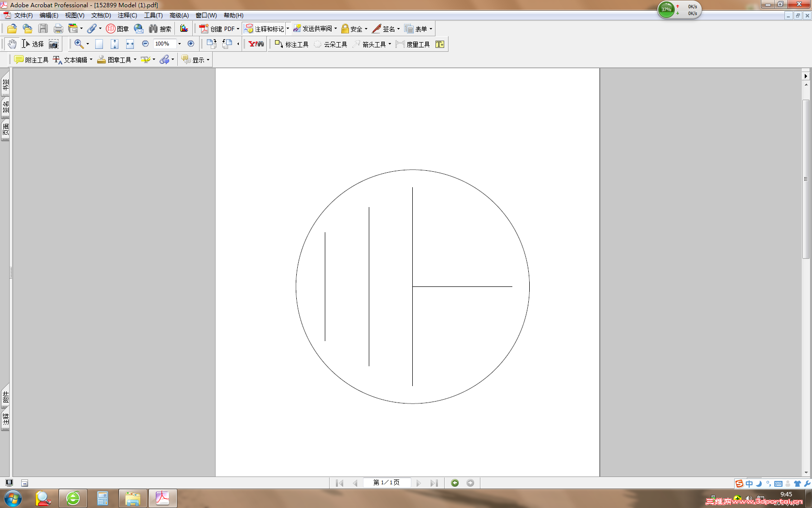Open the zoom tool dropdown arrow
The image size is (812, 508).
87,44
